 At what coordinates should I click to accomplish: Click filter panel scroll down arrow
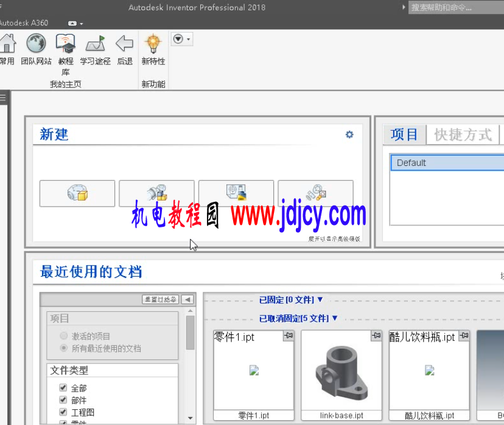(191, 418)
